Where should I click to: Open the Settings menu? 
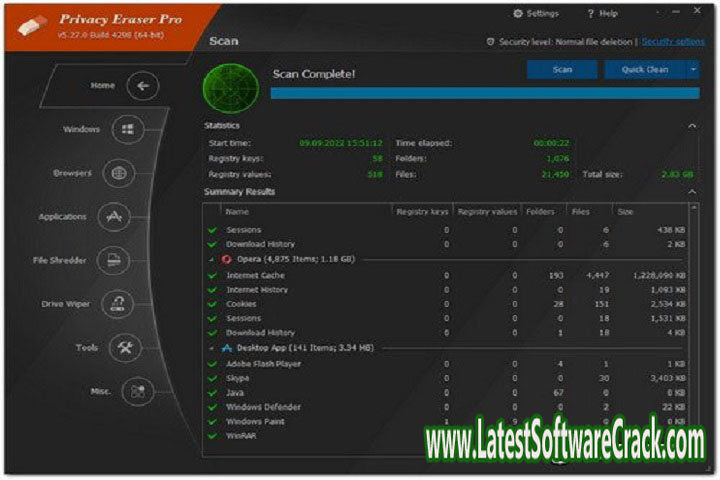536,13
